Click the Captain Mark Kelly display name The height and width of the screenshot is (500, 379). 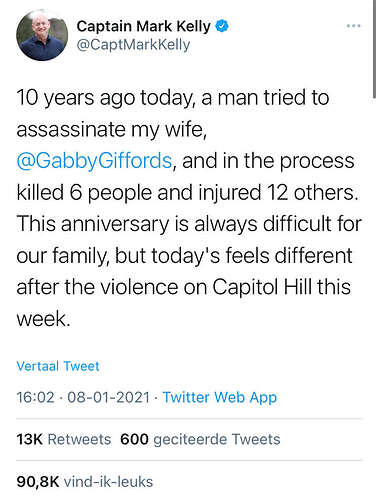pyautogui.click(x=143, y=26)
